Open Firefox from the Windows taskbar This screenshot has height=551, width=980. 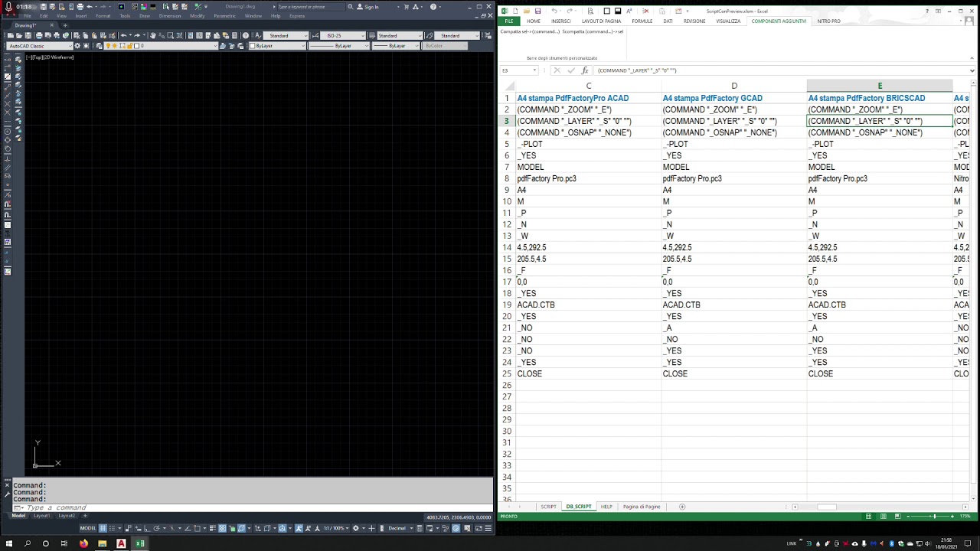[x=83, y=543]
